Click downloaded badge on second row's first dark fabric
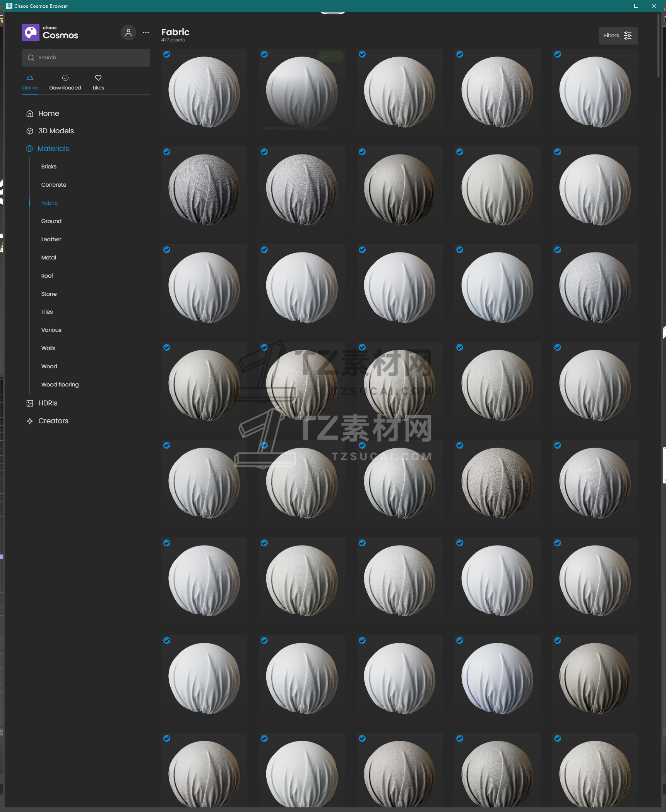 [x=167, y=152]
